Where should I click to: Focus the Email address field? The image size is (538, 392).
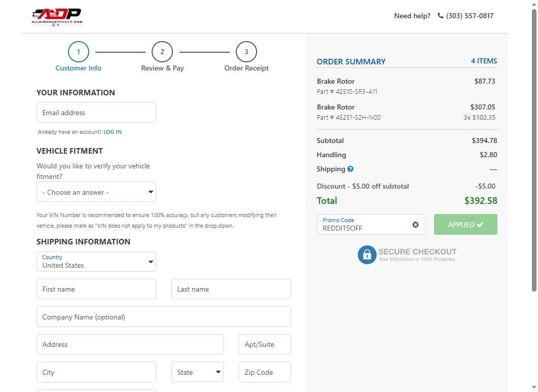pos(96,112)
